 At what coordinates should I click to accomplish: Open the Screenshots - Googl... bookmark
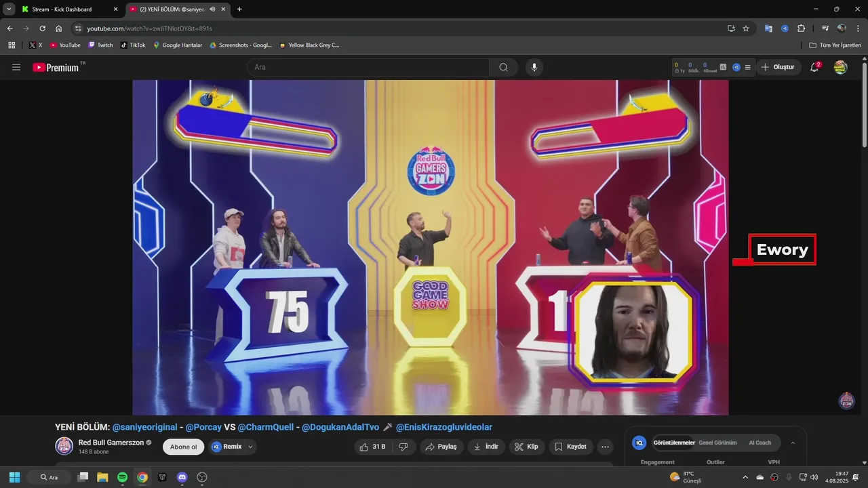pos(241,45)
